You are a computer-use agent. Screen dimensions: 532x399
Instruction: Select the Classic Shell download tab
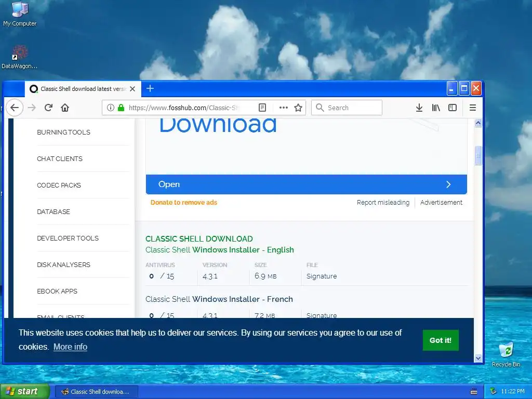83,89
